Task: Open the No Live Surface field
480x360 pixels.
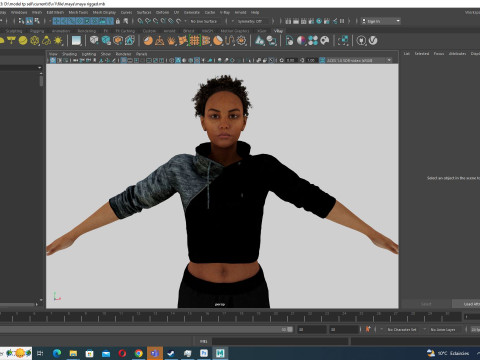Action: (x=205, y=21)
